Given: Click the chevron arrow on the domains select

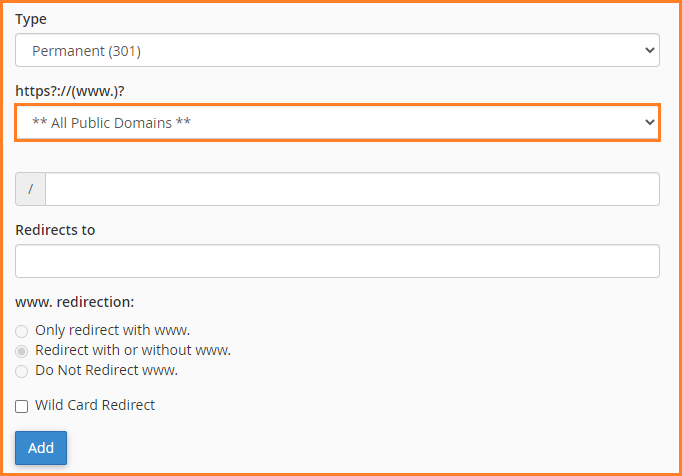Looking at the screenshot, I should (x=649, y=122).
